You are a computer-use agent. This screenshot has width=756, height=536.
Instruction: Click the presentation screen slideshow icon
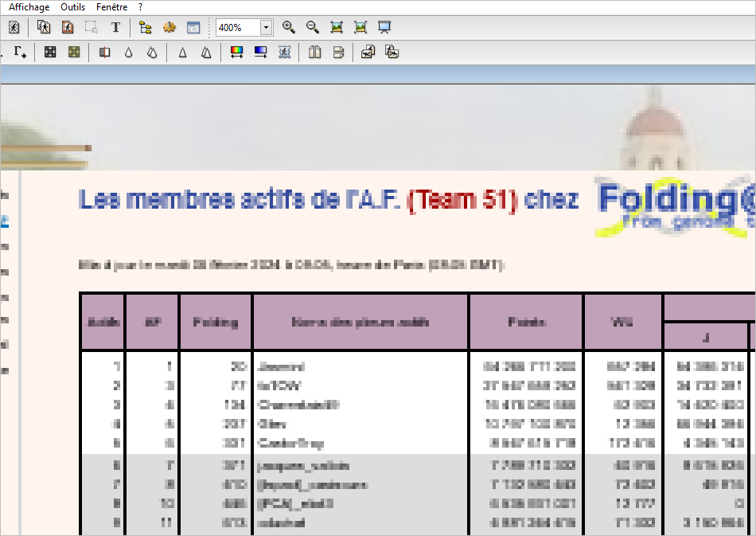tap(384, 27)
